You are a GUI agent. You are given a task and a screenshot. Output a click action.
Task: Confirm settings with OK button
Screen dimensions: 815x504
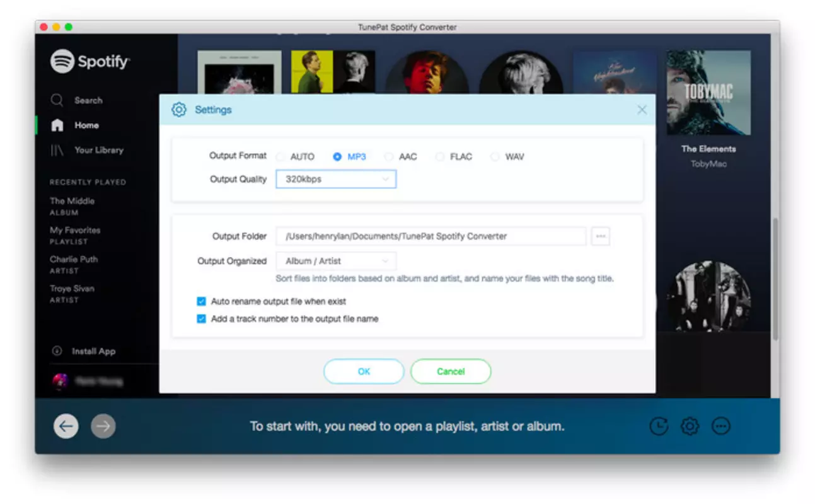(x=364, y=371)
